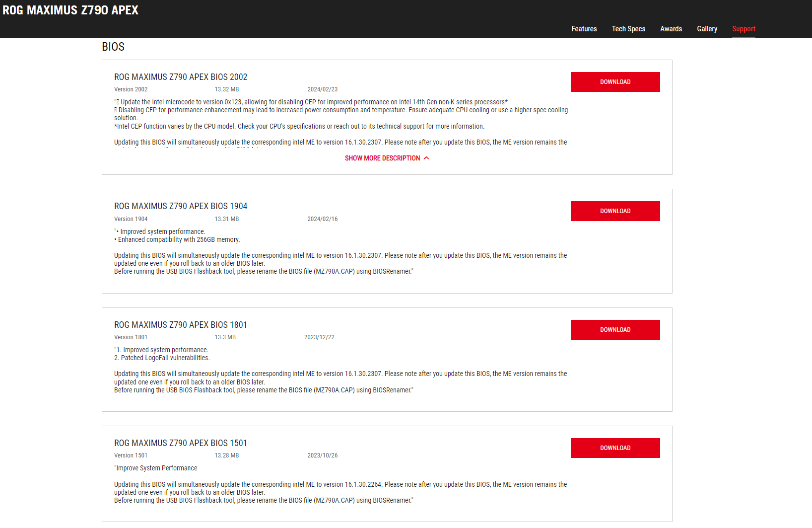812x528 pixels.
Task: Click the ROG MAXIMUS Z790 APEX BIOS 1801 title
Action: tap(181, 325)
